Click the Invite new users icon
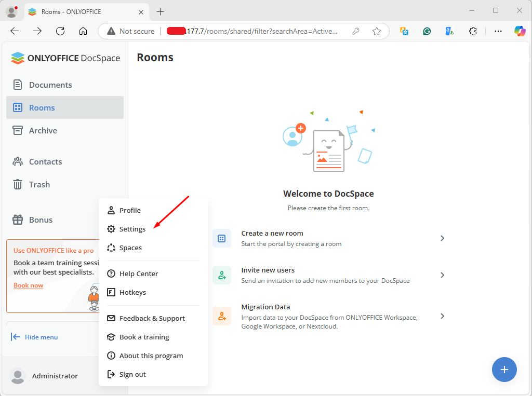The image size is (532, 396). click(222, 275)
